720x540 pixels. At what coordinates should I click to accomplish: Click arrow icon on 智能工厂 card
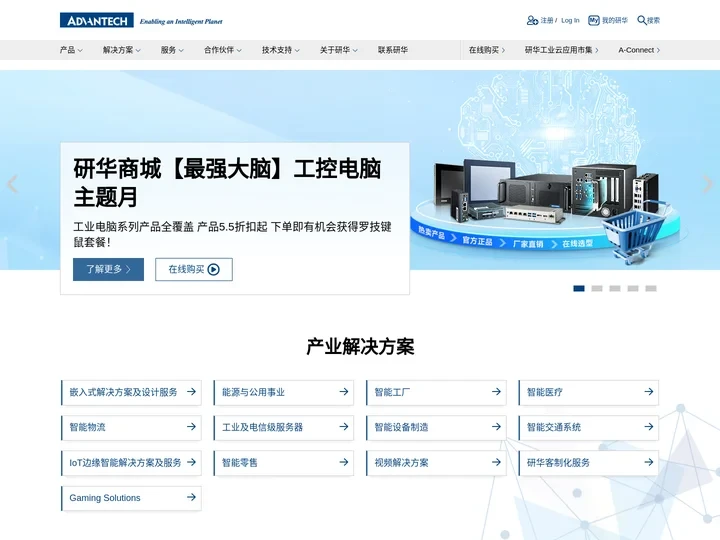point(496,392)
